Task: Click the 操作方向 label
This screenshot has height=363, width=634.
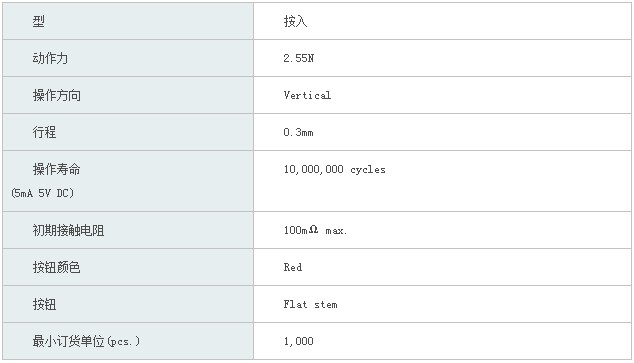Action: 57,95
